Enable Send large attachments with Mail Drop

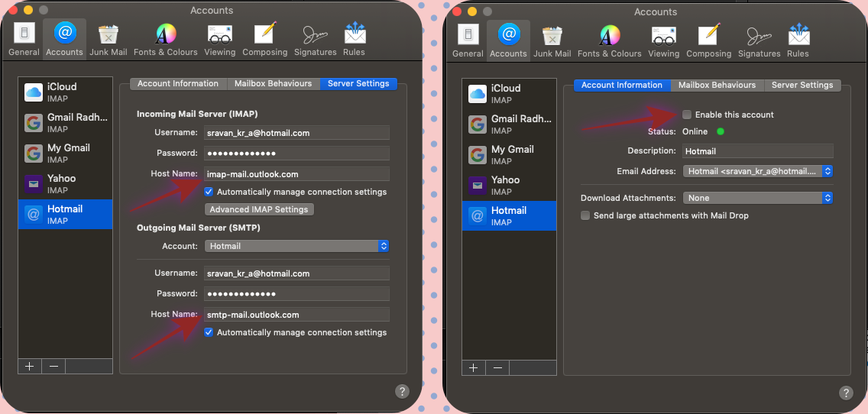pos(585,215)
